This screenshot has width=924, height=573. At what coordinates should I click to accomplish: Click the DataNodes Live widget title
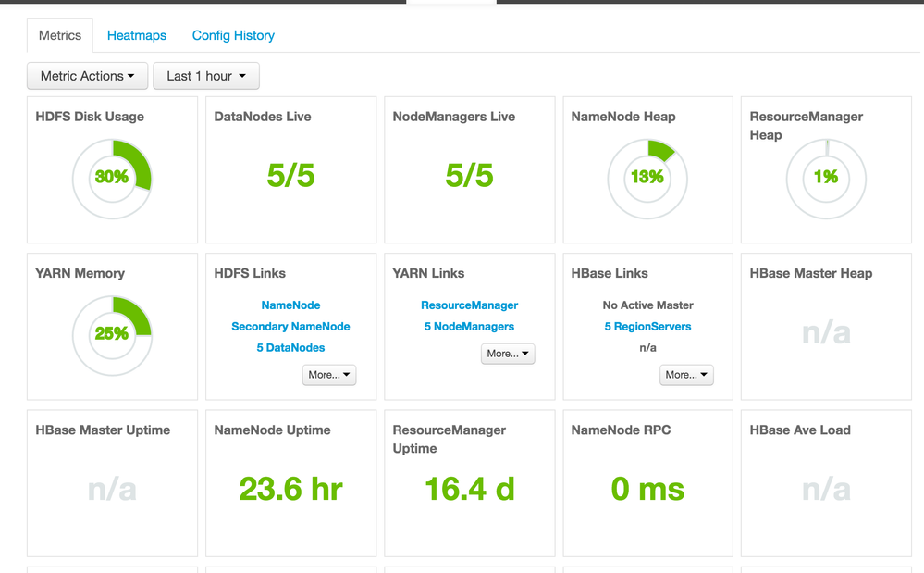point(263,117)
